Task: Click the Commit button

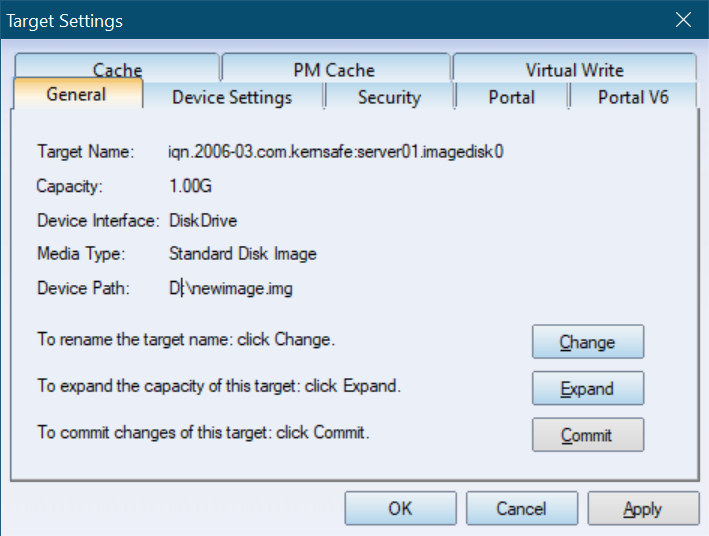Action: [588, 435]
